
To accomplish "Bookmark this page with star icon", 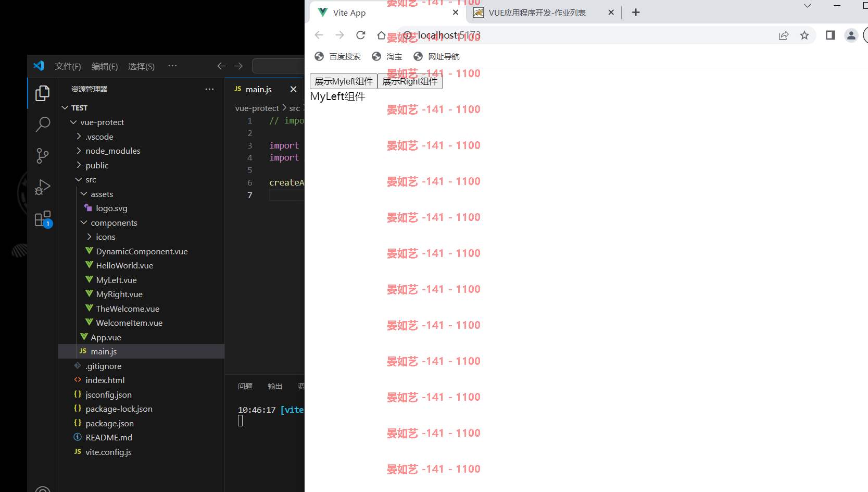I will 804,35.
